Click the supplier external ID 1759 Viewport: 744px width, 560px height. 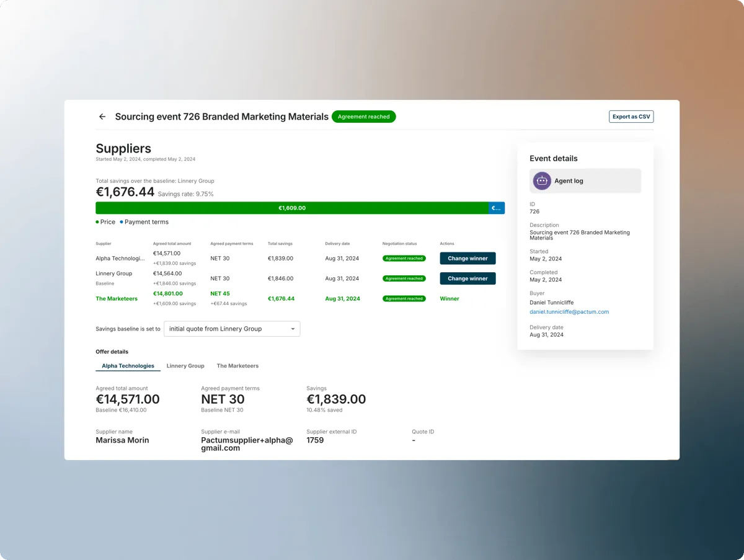pyautogui.click(x=315, y=440)
